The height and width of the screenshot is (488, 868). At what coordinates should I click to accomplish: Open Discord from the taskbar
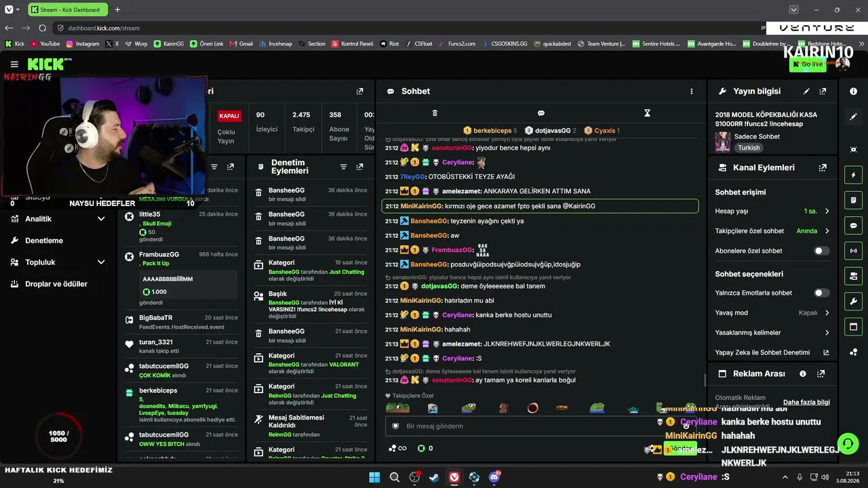[494, 477]
